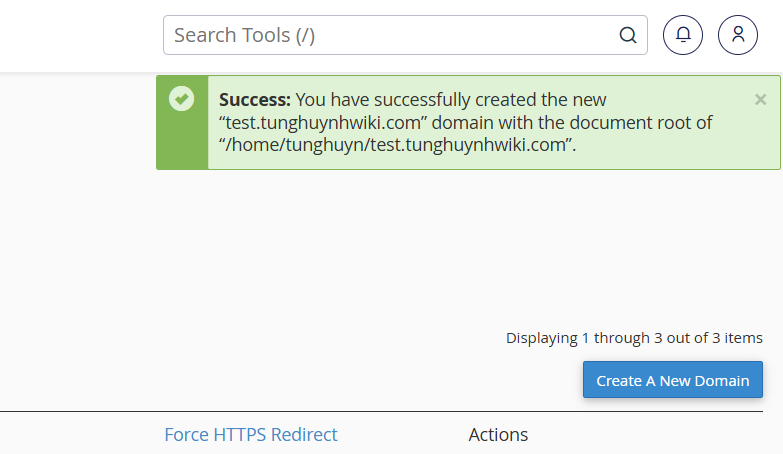Click the words 'out of 3 items'

[715, 338]
